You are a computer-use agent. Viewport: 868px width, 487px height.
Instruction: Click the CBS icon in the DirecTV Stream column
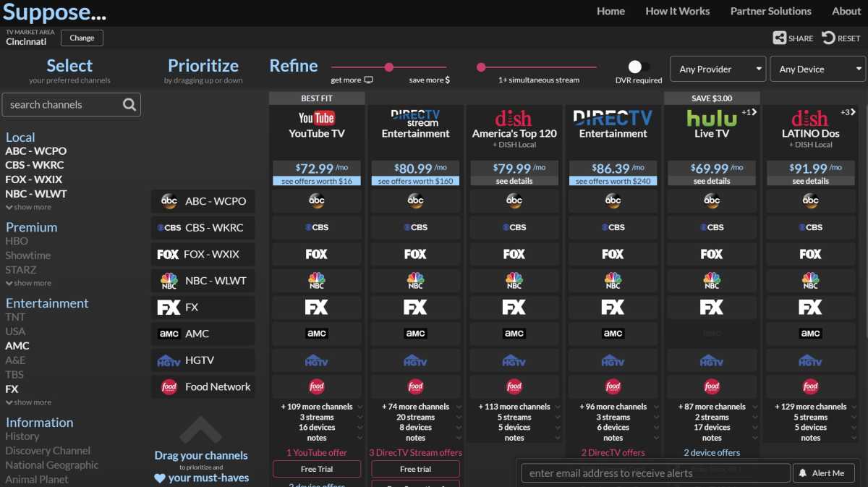tap(415, 227)
